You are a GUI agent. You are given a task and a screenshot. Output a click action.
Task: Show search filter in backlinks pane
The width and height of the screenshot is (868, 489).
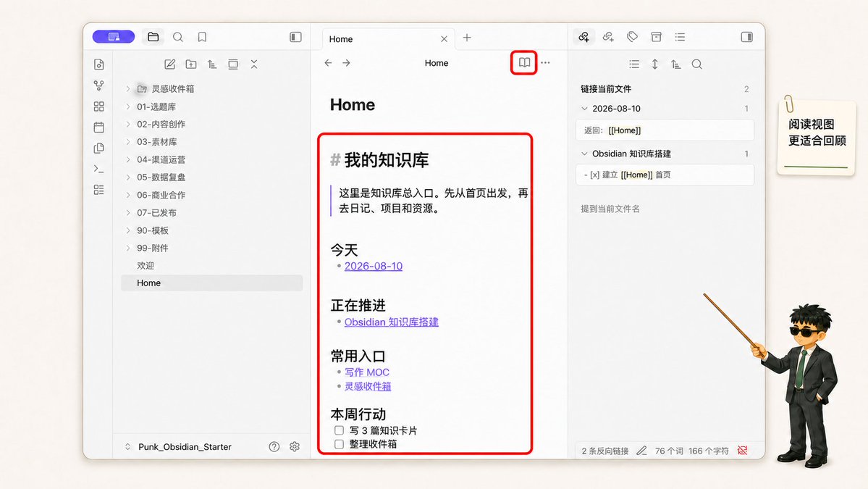tap(697, 64)
